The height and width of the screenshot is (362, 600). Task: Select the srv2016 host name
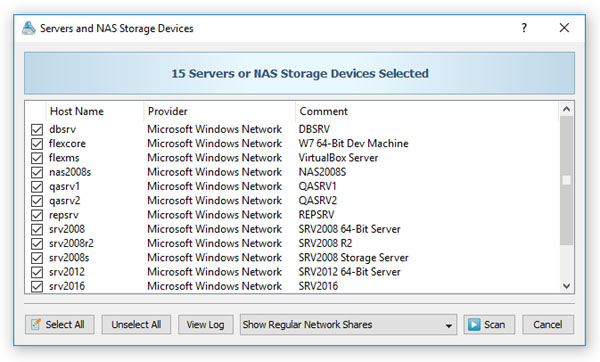[67, 286]
